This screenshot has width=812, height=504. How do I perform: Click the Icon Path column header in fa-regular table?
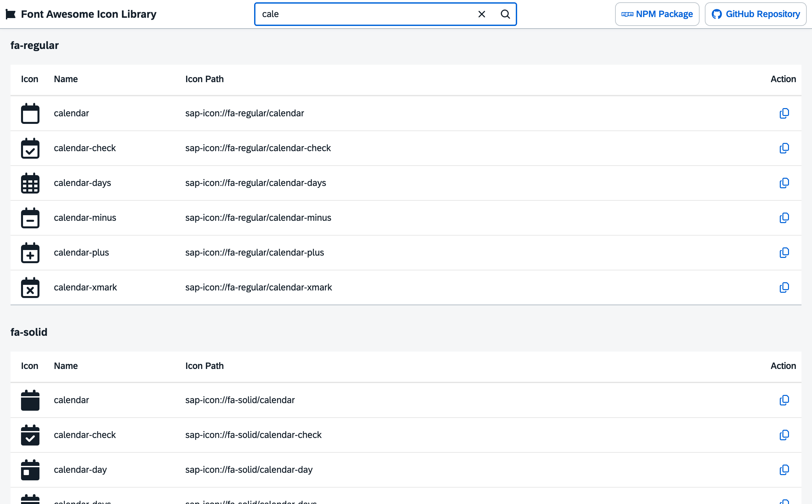pos(204,79)
